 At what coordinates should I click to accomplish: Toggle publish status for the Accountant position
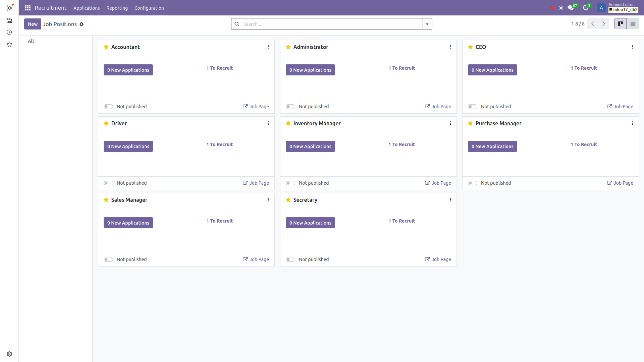pyautogui.click(x=108, y=106)
